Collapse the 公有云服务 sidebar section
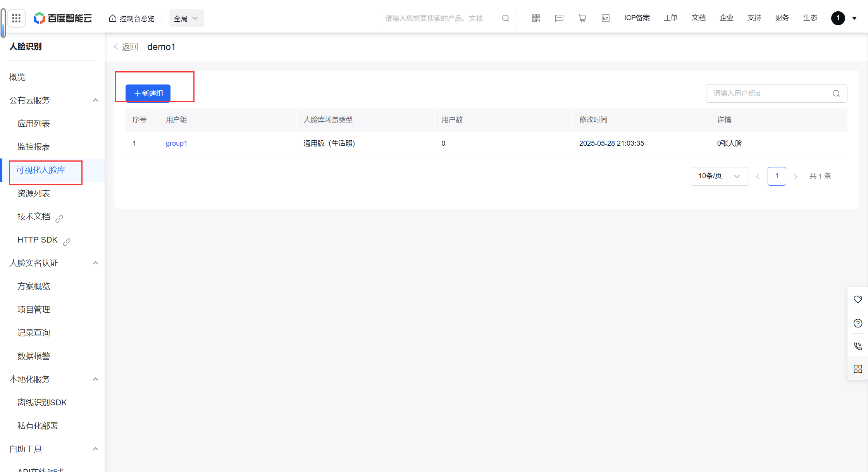 point(95,100)
